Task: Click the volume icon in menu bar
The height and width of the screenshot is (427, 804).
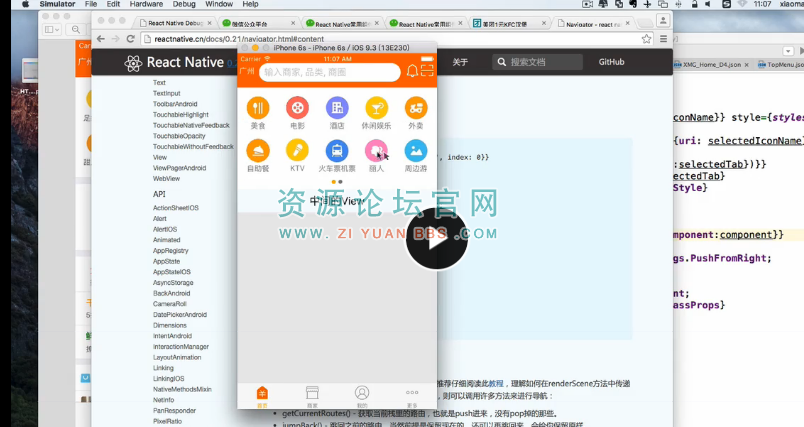Action: click(x=708, y=4)
